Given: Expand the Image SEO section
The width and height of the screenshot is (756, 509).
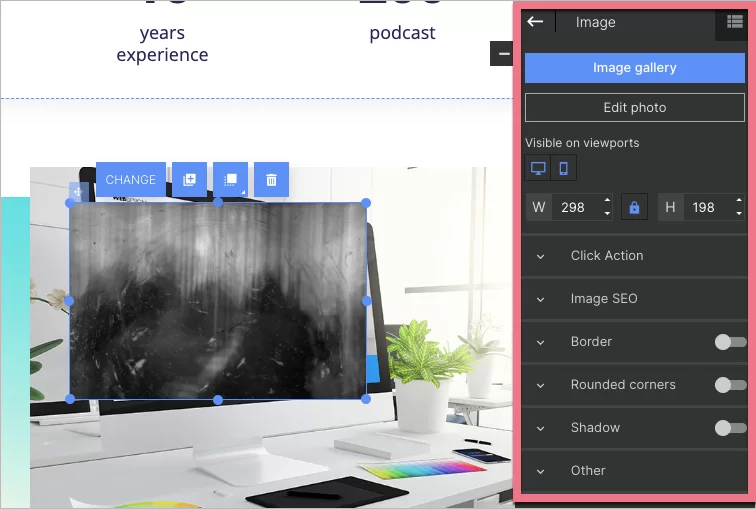Looking at the screenshot, I should [603, 299].
